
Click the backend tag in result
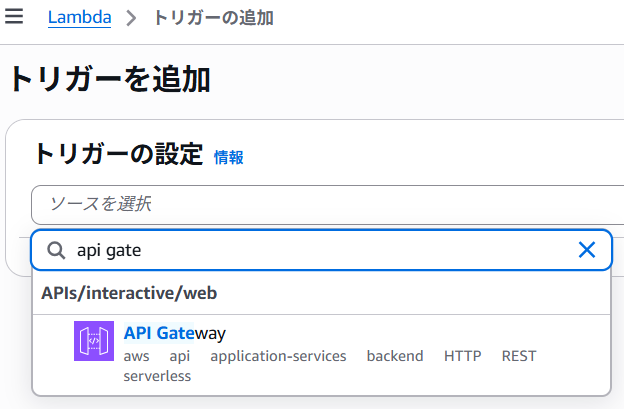[x=394, y=356]
